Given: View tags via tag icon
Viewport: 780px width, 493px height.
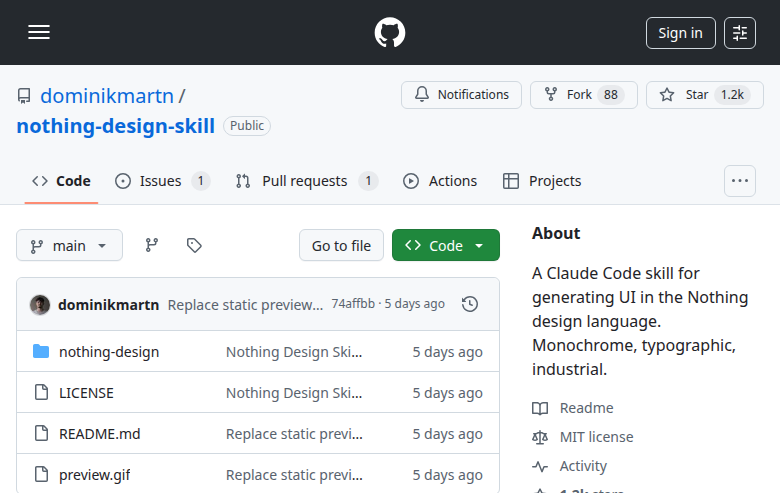Looking at the screenshot, I should click(194, 245).
